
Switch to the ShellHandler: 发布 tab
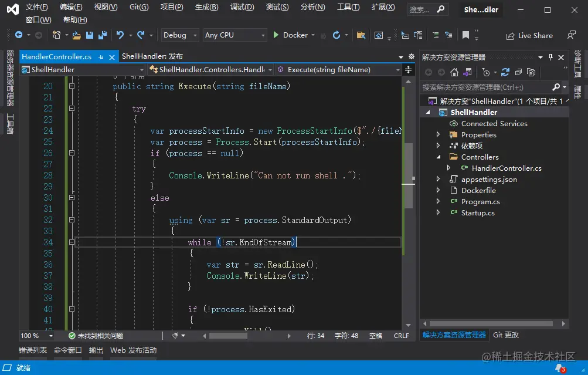click(152, 56)
